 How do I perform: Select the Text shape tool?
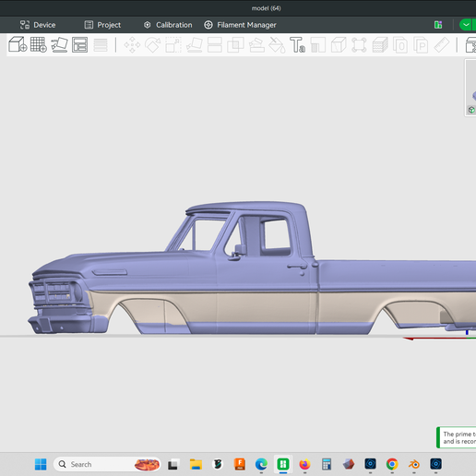tap(297, 45)
